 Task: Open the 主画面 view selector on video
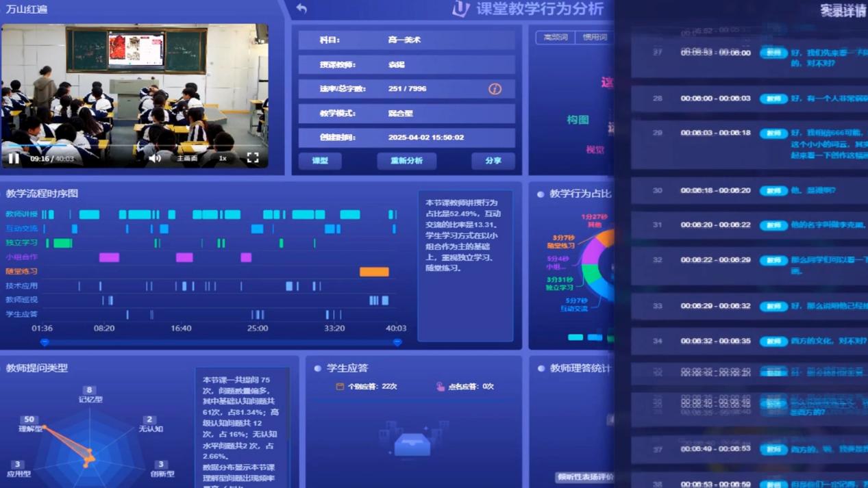[187, 158]
